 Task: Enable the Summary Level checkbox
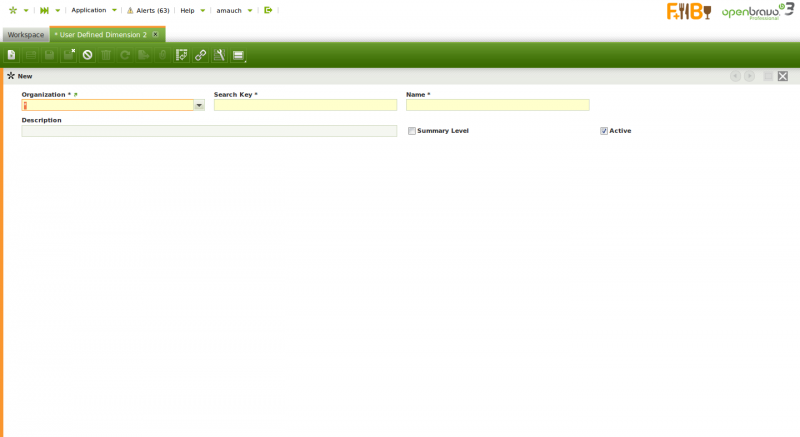(412, 131)
